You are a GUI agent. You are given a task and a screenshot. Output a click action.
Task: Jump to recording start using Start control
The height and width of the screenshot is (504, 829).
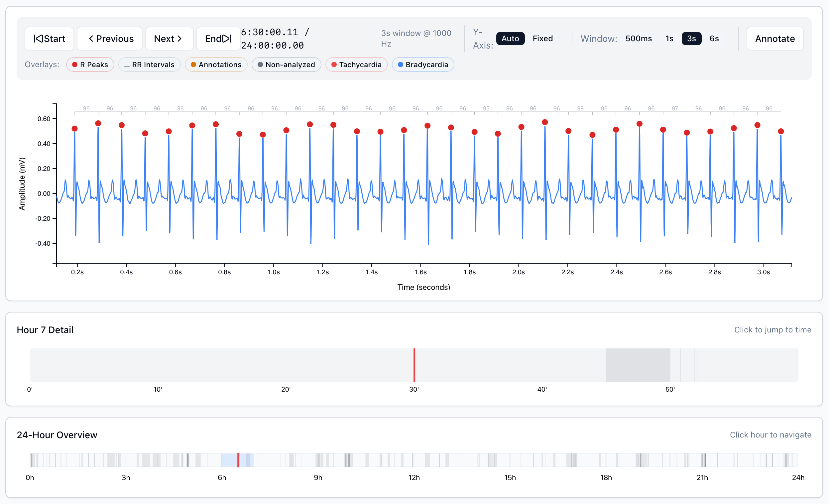point(49,38)
